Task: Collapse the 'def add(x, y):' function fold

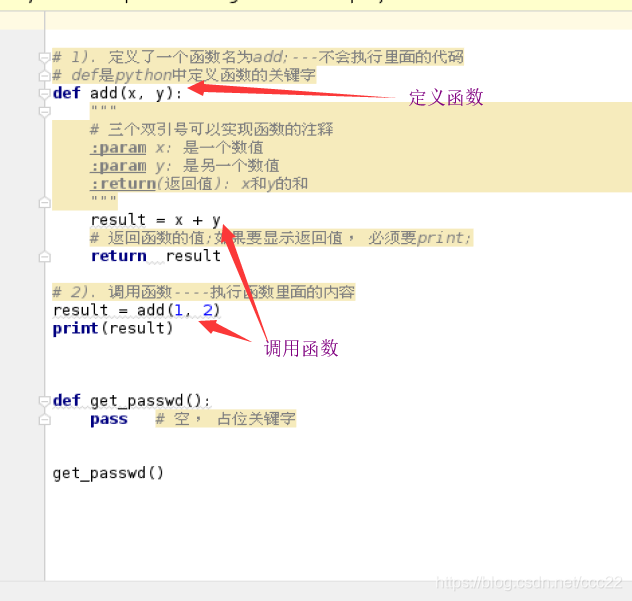Action: click(44, 94)
